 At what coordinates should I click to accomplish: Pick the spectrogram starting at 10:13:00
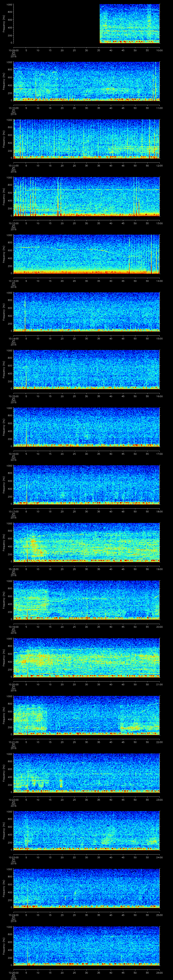click(x=87, y=254)
